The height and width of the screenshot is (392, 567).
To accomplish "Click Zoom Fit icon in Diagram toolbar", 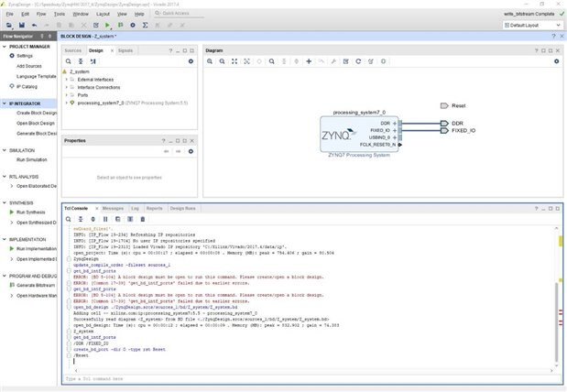I will pyautogui.click(x=234, y=61).
